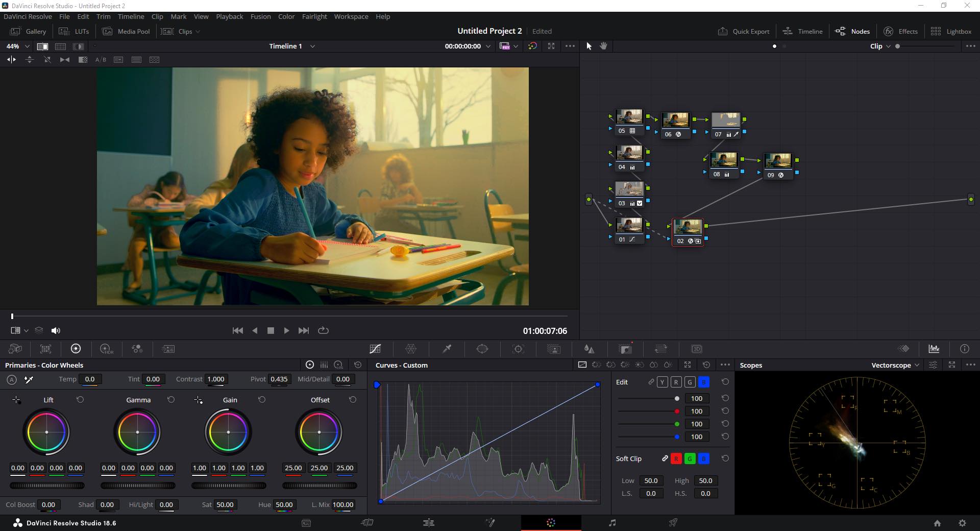Click the Contrast value field
Image resolution: width=980 pixels, height=531 pixels.
tap(216, 379)
